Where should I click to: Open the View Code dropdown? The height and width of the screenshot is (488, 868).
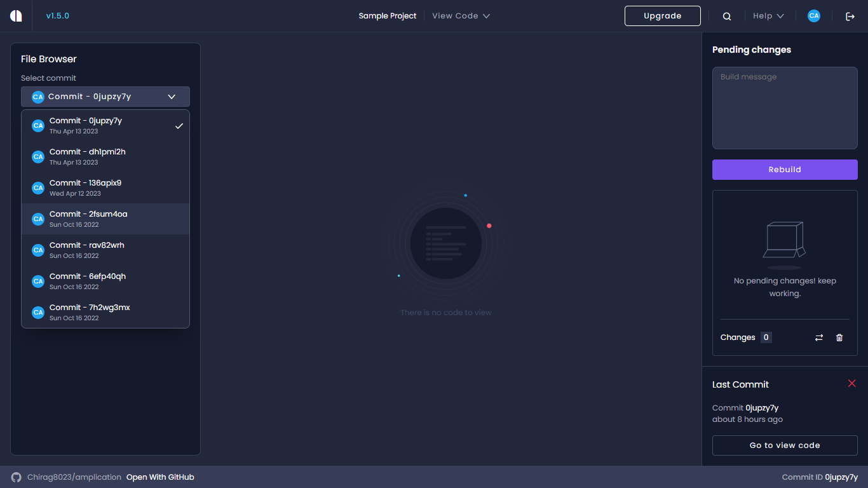pyautogui.click(x=461, y=15)
